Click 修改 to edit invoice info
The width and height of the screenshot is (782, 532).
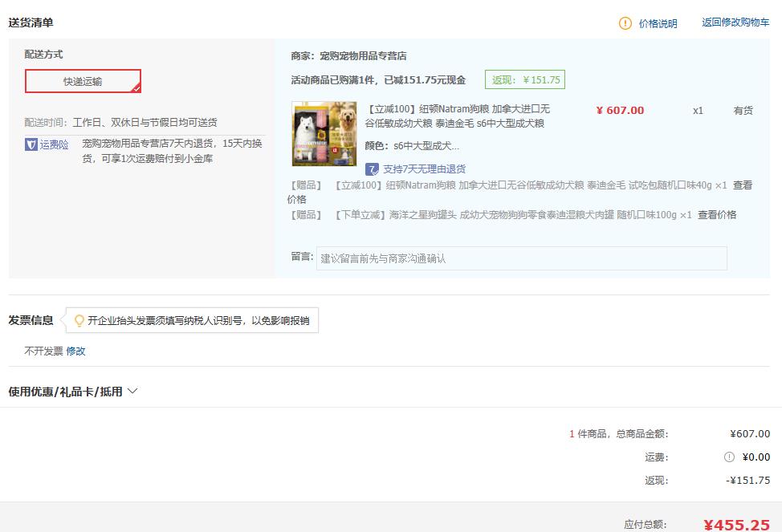75,351
